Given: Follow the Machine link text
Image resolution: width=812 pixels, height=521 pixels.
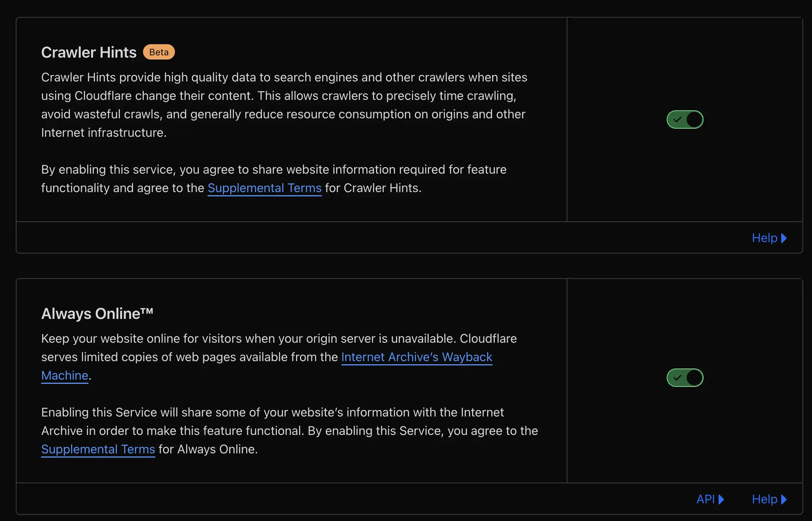Looking at the screenshot, I should [65, 375].
